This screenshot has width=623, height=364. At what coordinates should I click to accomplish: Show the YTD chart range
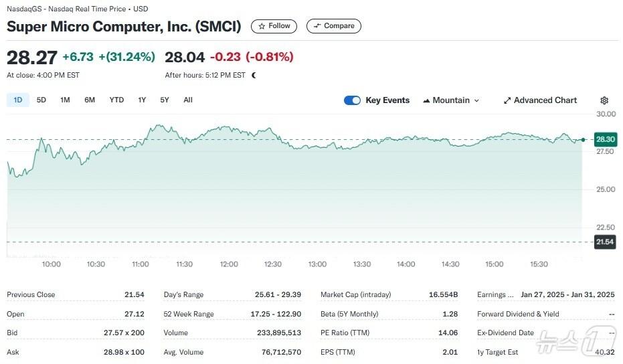click(116, 100)
